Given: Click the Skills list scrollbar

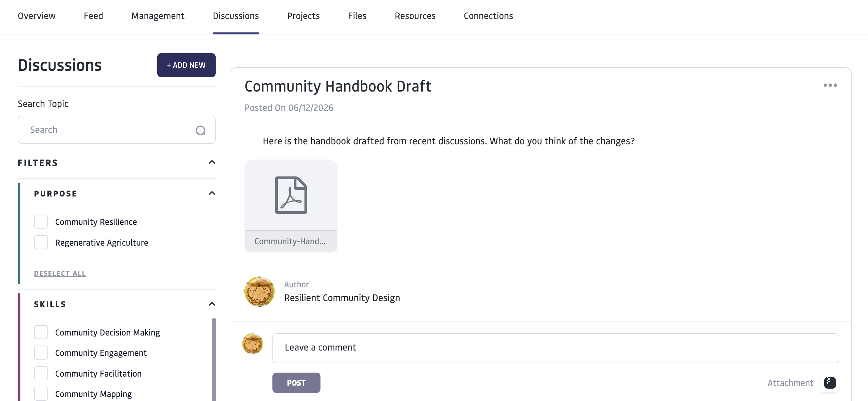Looking at the screenshot, I should (x=214, y=360).
